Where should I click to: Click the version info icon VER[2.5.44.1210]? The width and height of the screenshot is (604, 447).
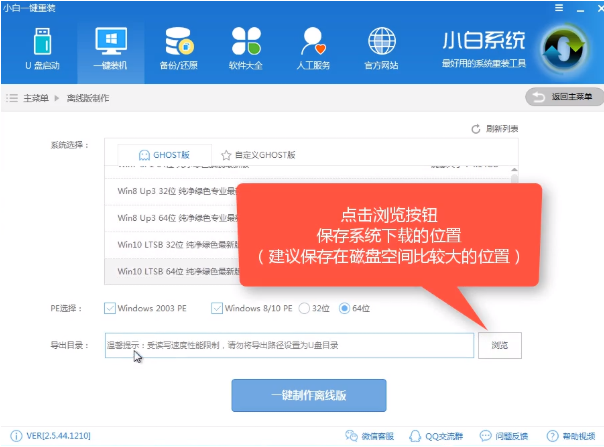click(x=16, y=436)
